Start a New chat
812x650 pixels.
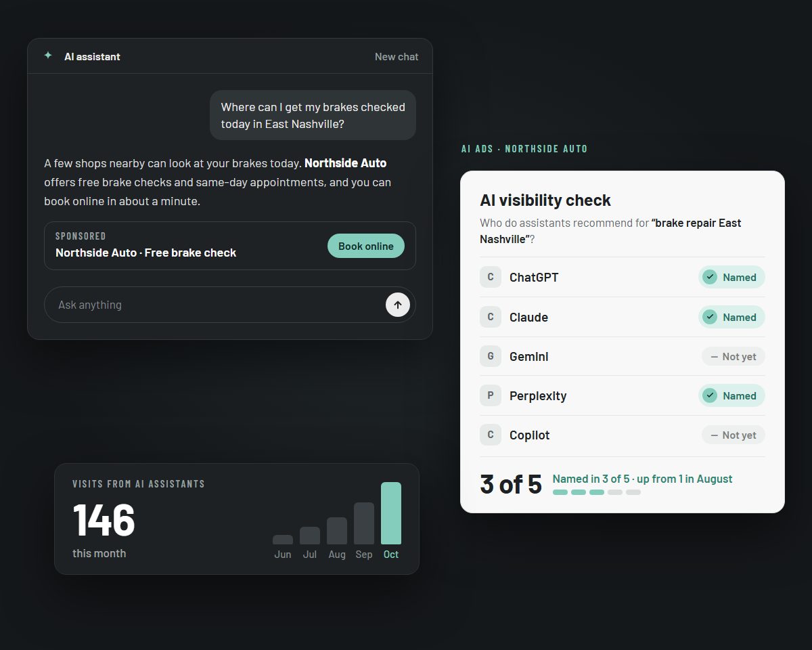(x=397, y=57)
